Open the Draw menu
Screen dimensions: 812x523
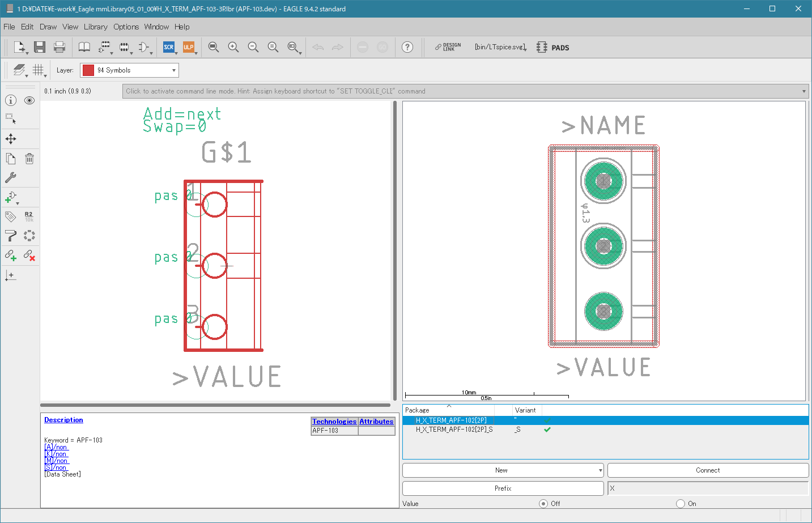click(48, 27)
